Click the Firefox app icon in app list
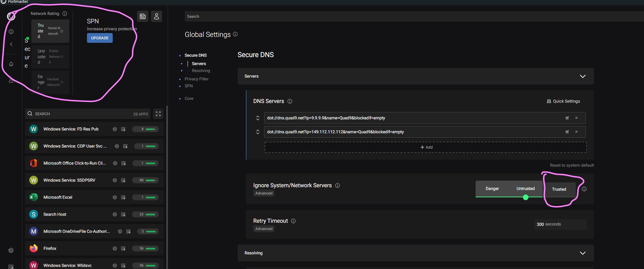The image size is (644, 269). pos(33,248)
